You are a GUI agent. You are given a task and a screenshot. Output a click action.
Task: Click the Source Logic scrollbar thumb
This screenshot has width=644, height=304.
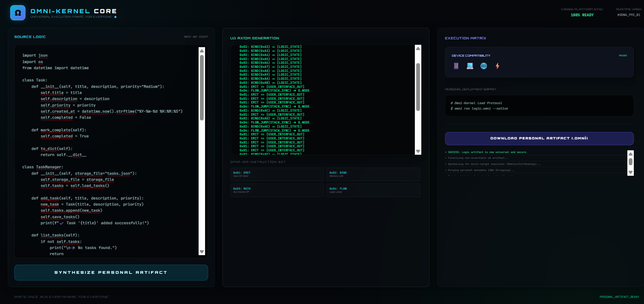202,88
